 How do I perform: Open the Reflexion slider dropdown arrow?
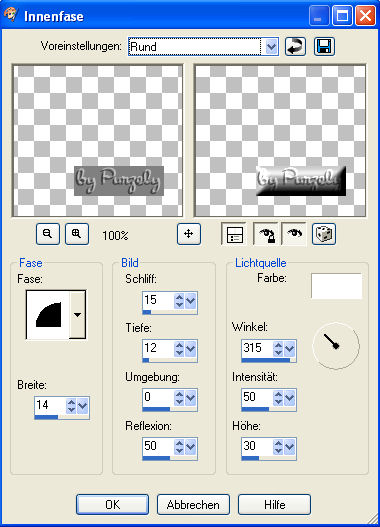pyautogui.click(x=191, y=447)
